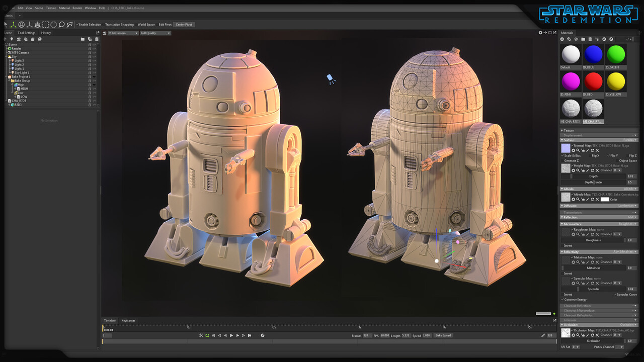
Task: Add a new light from scene toolbar
Action: [12, 39]
